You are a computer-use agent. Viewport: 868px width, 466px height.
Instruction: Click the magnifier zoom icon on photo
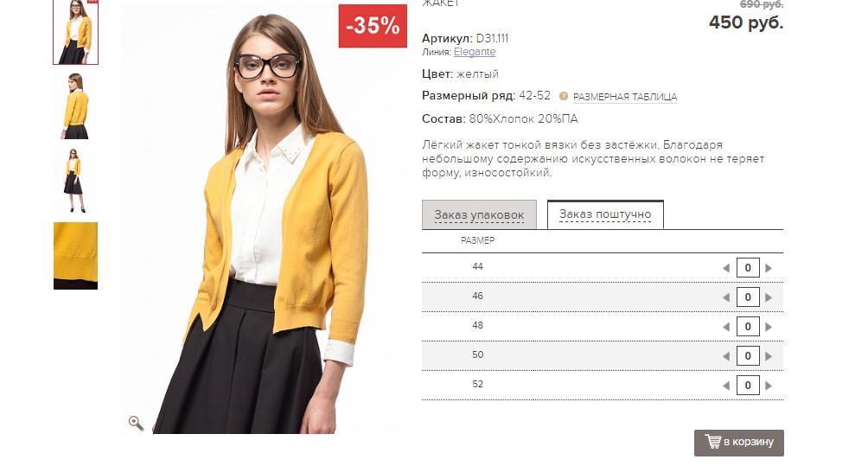[x=136, y=423]
